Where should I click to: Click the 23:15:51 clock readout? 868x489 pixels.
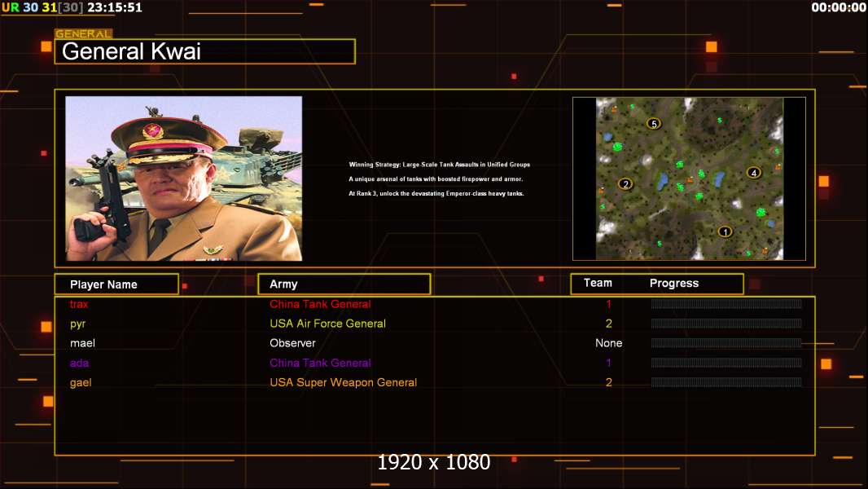tap(115, 7)
